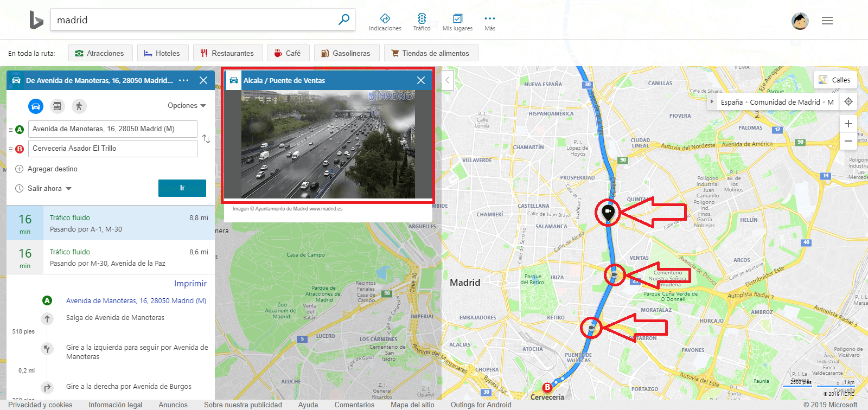
Task: Expand breadcrumb arrow before España
Action: click(x=712, y=102)
